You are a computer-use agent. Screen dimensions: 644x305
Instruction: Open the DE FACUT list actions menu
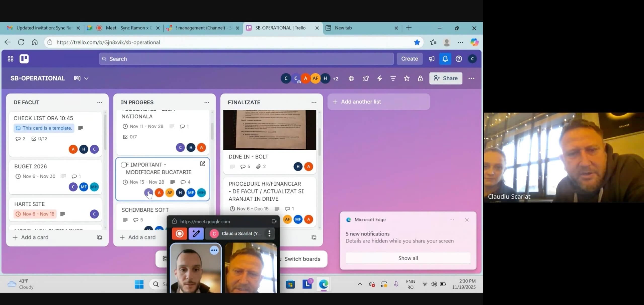click(100, 102)
